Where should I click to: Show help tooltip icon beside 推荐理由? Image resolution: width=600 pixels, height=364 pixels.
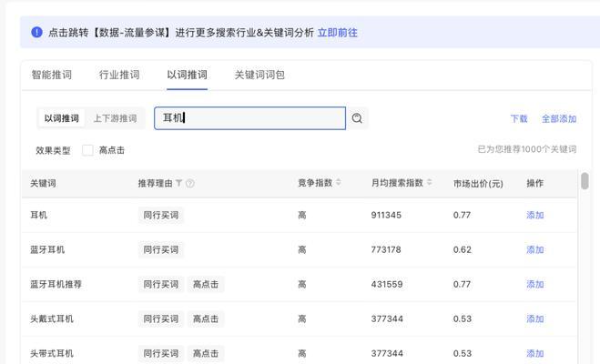pos(189,183)
